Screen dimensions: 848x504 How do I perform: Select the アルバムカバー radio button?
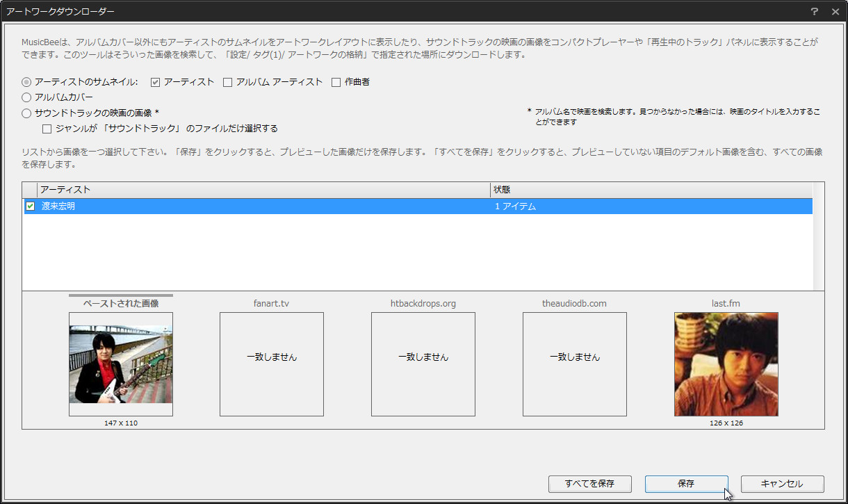(x=26, y=97)
